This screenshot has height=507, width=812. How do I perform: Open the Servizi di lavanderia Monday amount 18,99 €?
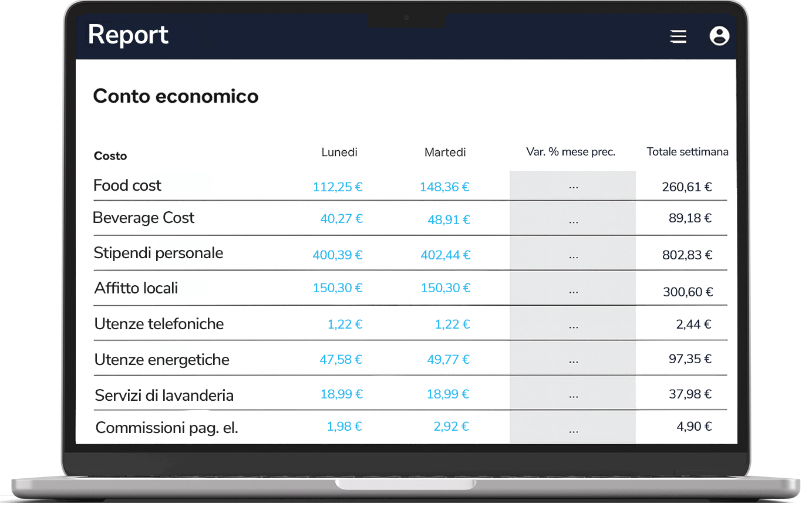click(x=342, y=394)
